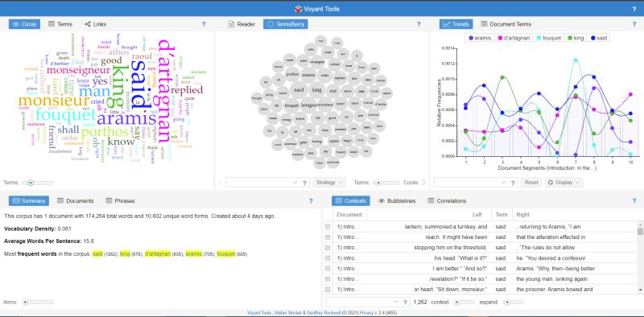Expand context row 'his head. "What is it?"'
This screenshot has width=644, height=317.
pyautogui.click(x=328, y=258)
